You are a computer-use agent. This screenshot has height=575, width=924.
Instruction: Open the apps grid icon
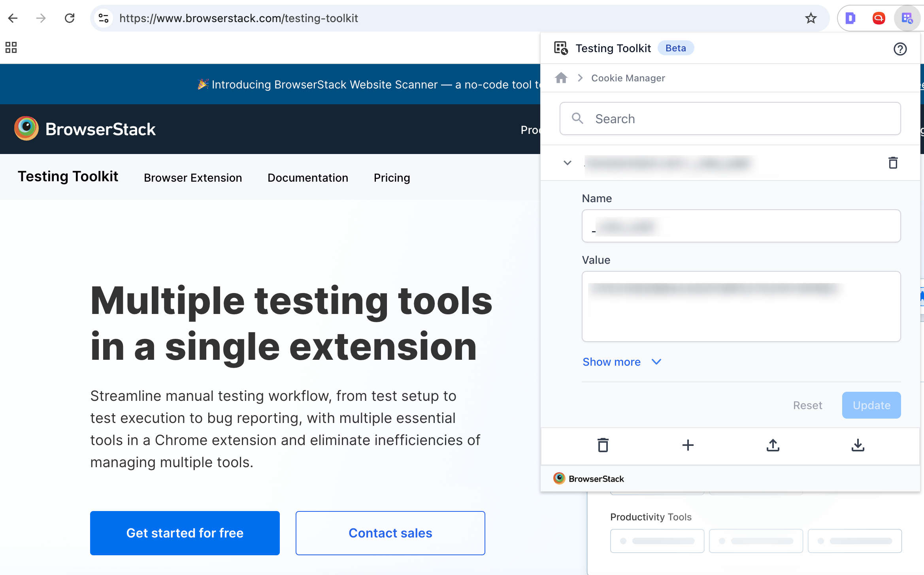point(11,47)
